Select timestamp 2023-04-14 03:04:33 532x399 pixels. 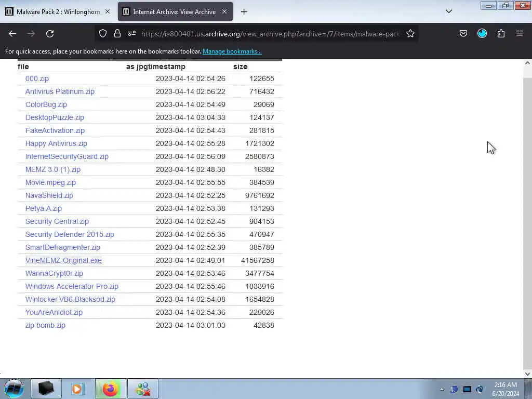[x=190, y=118]
